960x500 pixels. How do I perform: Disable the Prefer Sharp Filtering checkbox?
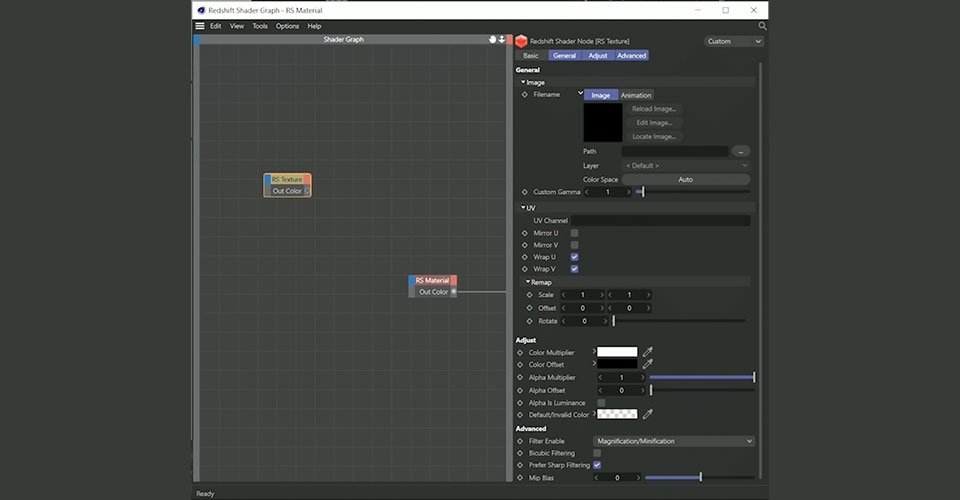click(x=597, y=465)
